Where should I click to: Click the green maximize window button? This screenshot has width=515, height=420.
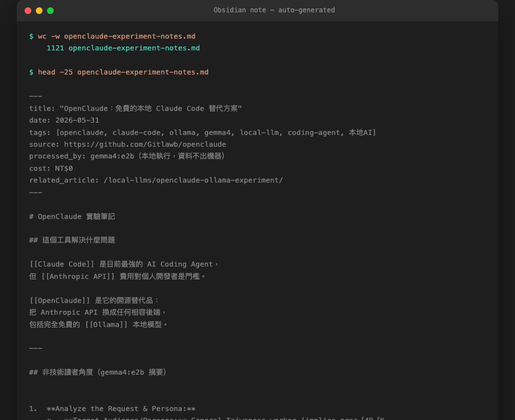50,11
